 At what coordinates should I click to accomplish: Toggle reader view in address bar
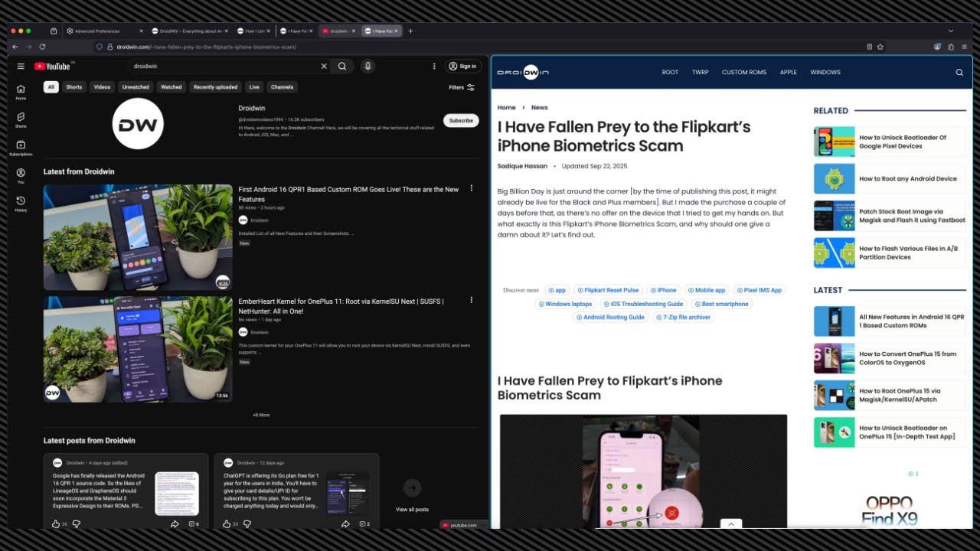coord(869,47)
